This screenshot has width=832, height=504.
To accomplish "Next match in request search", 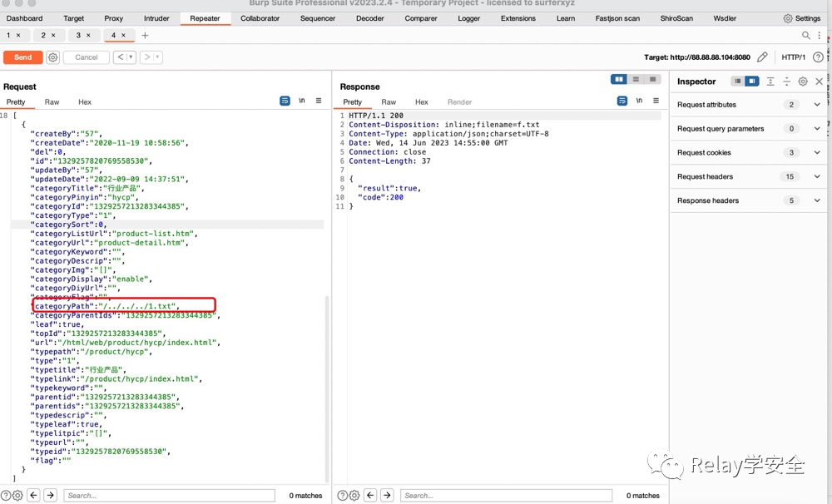I will tap(51, 495).
